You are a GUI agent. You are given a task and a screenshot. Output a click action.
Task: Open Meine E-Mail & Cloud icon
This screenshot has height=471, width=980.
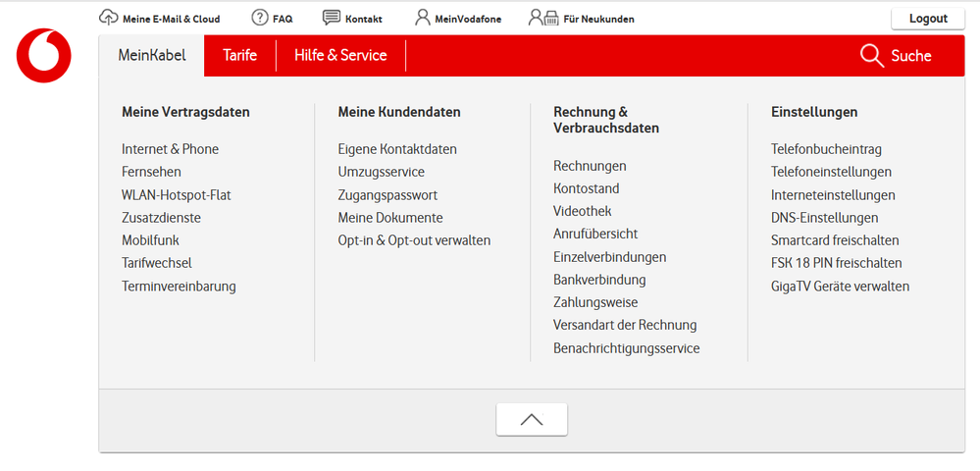pos(109,18)
